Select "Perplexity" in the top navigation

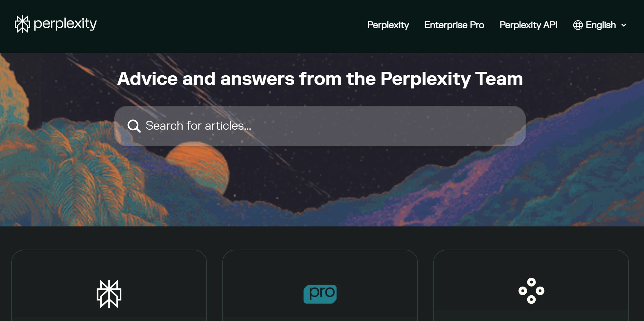388,25
